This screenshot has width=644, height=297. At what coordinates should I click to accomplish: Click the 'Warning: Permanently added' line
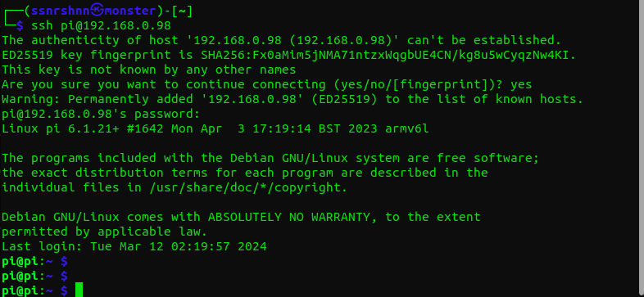click(293, 99)
